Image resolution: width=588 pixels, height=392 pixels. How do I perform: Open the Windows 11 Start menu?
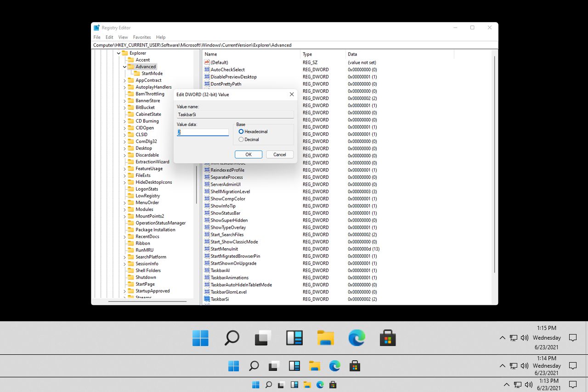[x=200, y=338]
